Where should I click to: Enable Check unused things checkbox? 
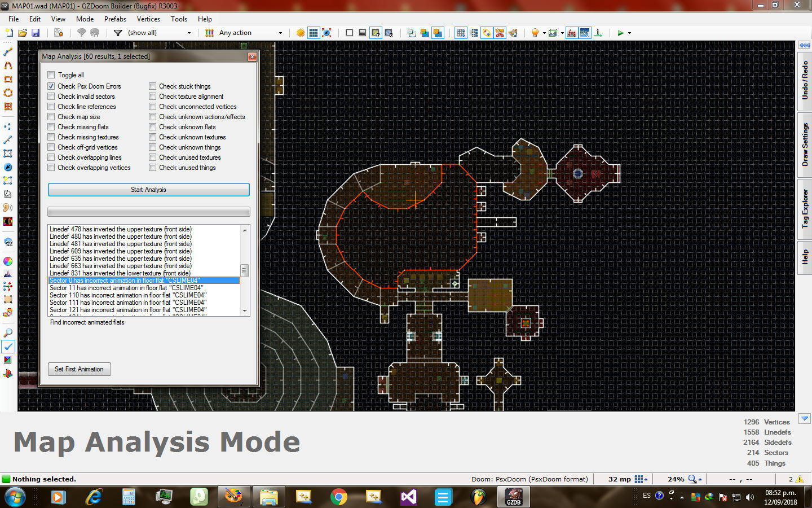(153, 168)
